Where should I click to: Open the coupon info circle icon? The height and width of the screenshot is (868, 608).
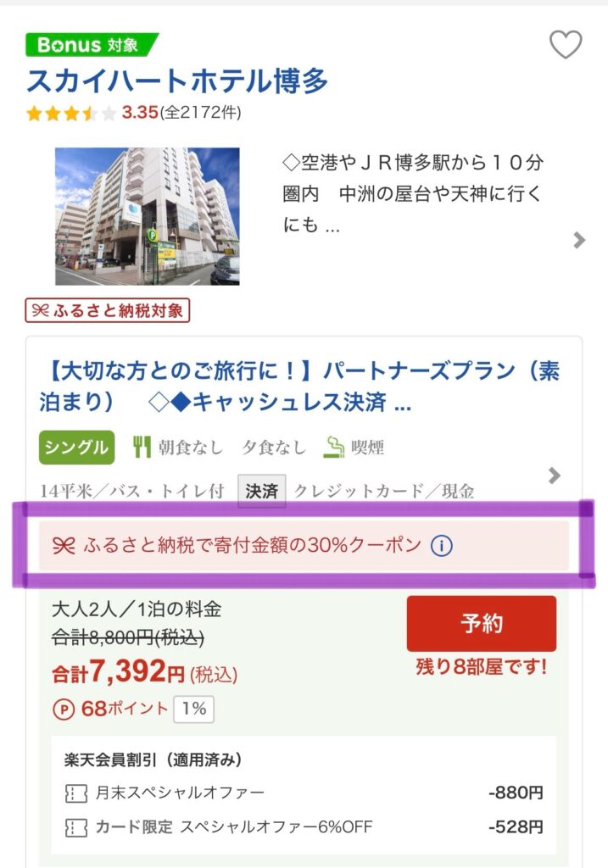[x=441, y=546]
